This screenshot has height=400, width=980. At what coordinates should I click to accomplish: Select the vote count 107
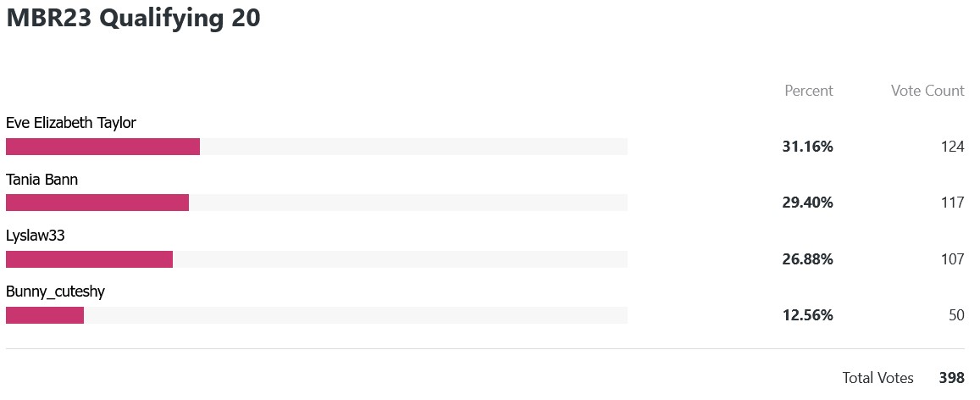[953, 259]
